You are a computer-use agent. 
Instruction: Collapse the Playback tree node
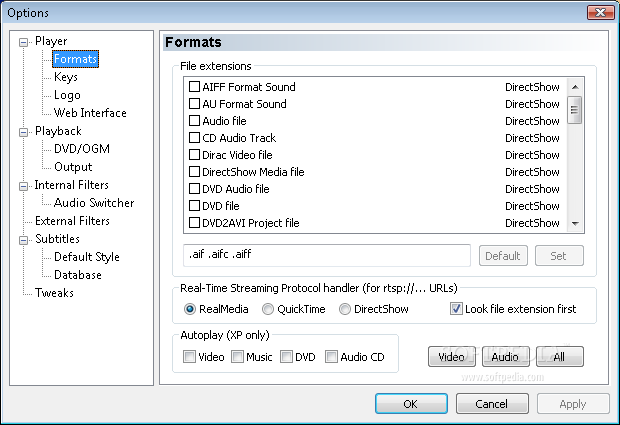click(23, 132)
